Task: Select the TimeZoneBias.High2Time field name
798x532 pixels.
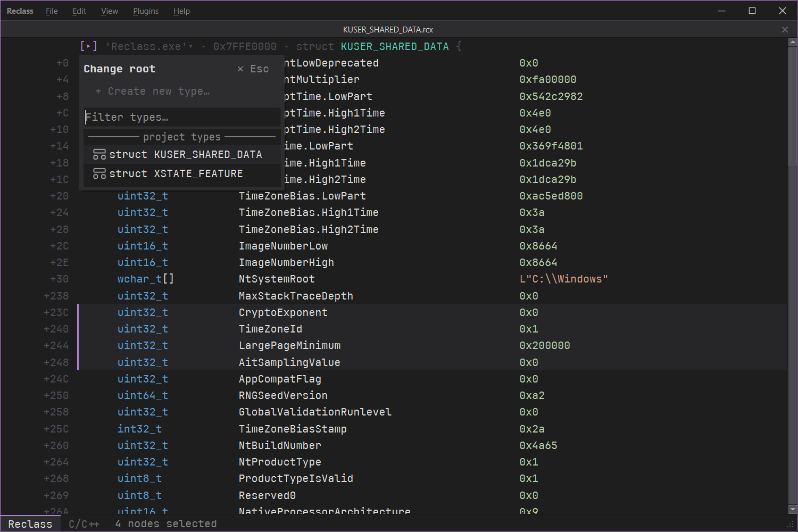Action: tap(309, 229)
